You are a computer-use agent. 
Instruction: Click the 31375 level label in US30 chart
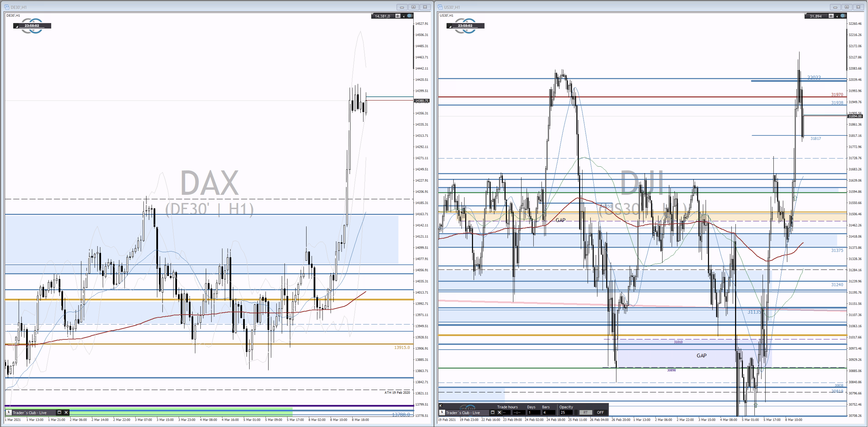(x=837, y=250)
